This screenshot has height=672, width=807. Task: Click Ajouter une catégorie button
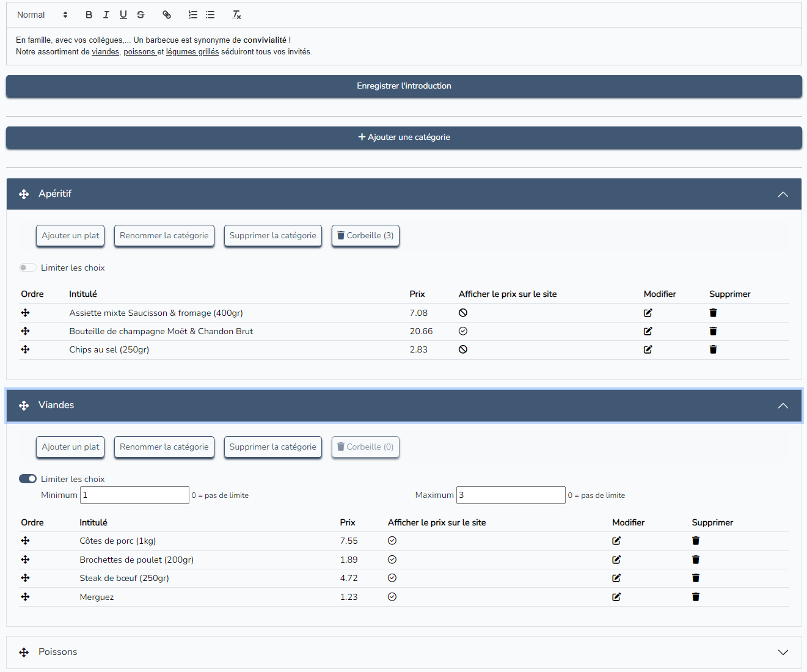click(x=404, y=137)
